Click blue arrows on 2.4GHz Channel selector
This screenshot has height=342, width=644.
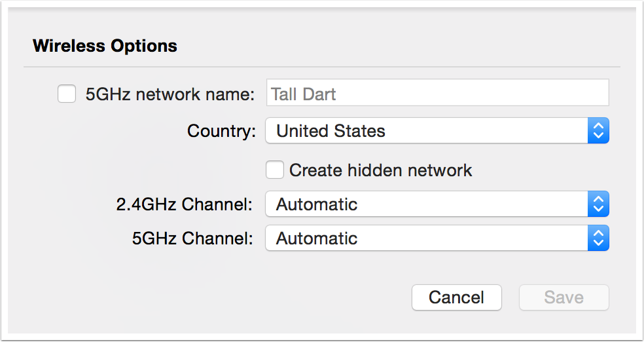click(x=598, y=204)
